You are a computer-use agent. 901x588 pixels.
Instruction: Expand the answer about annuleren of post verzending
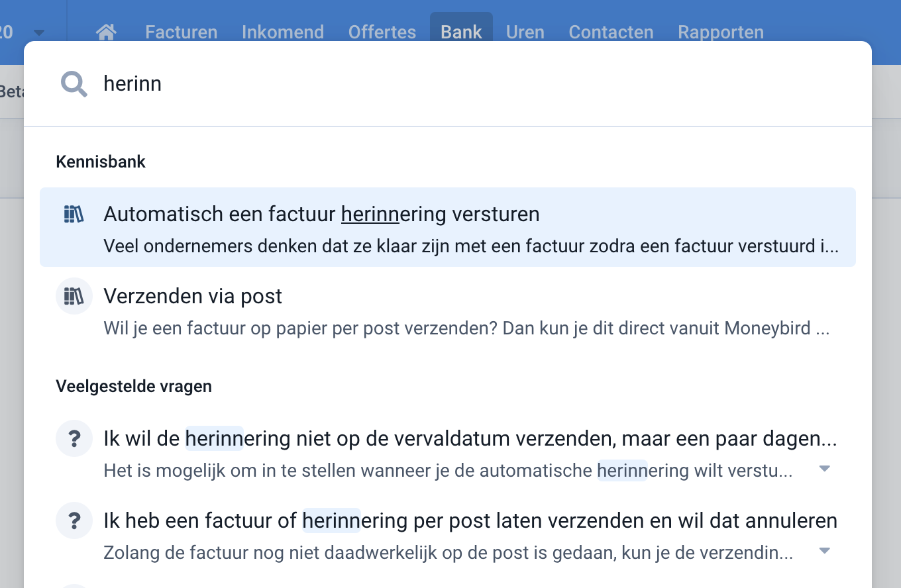coord(824,550)
